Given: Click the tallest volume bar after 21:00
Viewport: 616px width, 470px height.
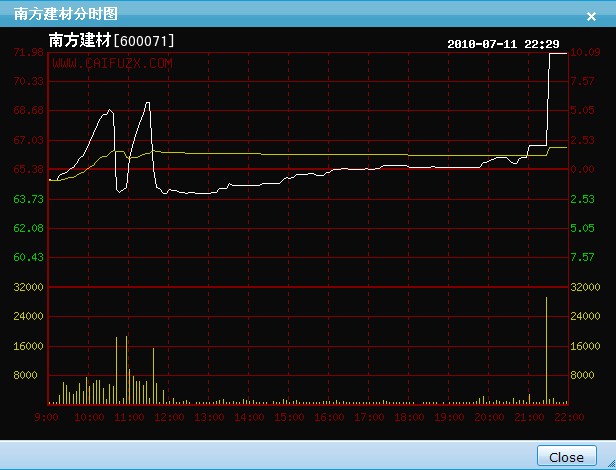Looking at the screenshot, I should pos(546,350).
